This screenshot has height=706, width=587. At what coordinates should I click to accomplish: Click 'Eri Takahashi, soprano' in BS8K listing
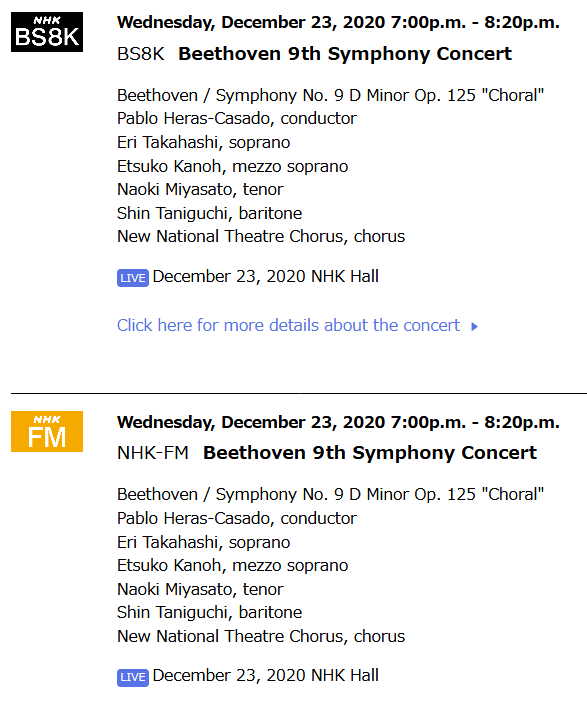pos(203,142)
